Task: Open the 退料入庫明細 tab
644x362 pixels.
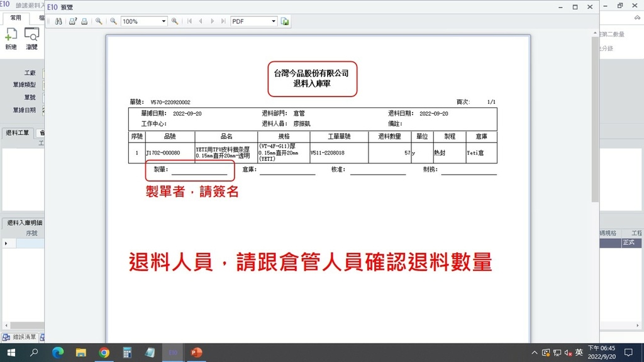Action: (x=25, y=223)
